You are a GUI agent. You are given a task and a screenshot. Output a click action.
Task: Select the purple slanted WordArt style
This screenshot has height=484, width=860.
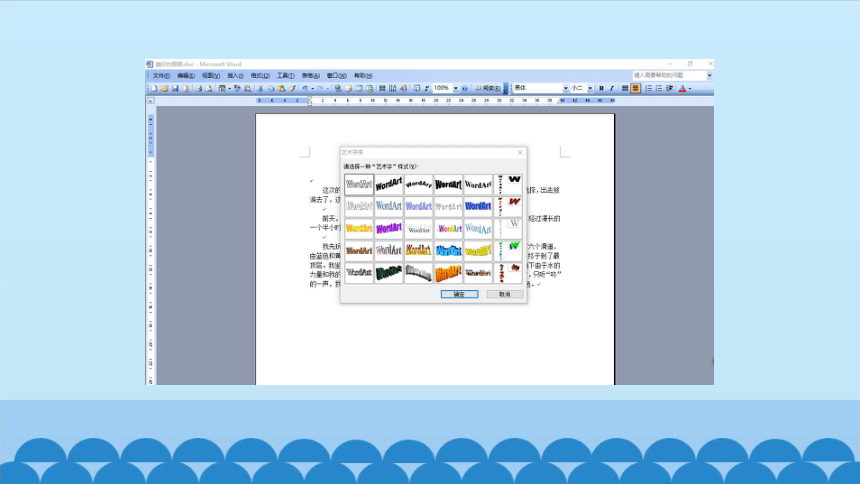click(389, 229)
